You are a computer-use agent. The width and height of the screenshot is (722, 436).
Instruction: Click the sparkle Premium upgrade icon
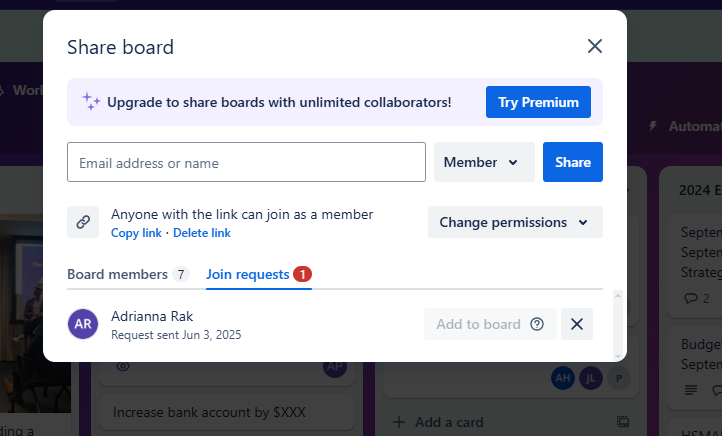coord(91,102)
